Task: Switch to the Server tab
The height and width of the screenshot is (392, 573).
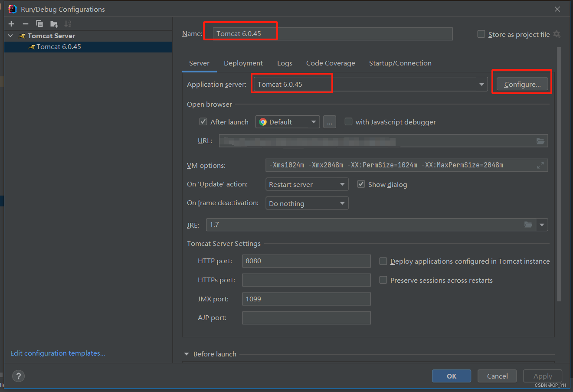Action: click(x=199, y=63)
